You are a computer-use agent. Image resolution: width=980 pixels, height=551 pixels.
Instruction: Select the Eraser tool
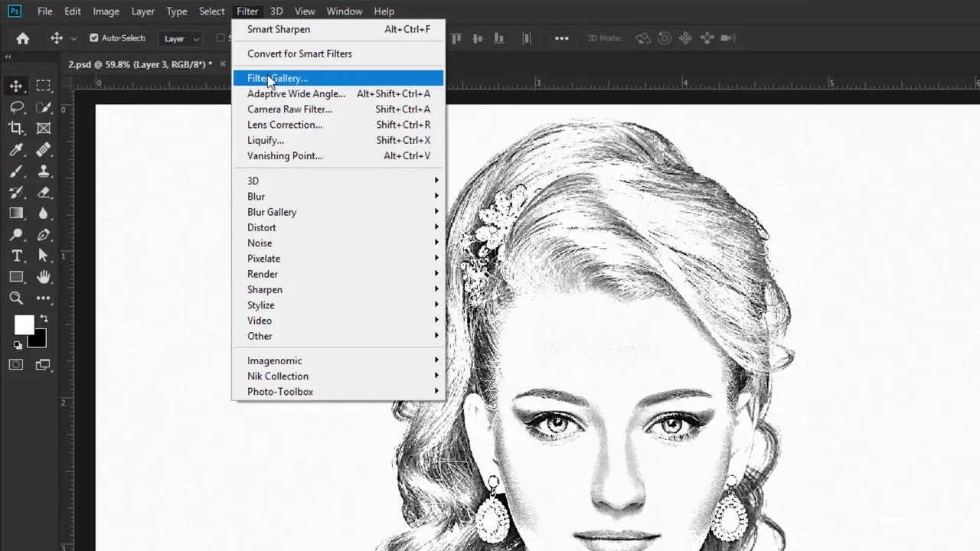tap(44, 192)
